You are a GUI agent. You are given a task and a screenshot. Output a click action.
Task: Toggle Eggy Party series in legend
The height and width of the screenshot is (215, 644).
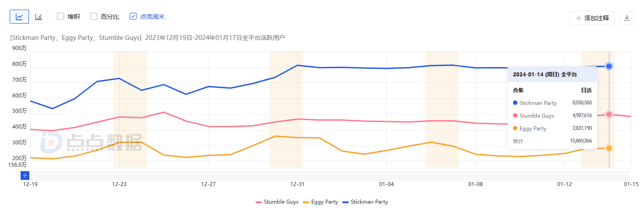pos(320,202)
